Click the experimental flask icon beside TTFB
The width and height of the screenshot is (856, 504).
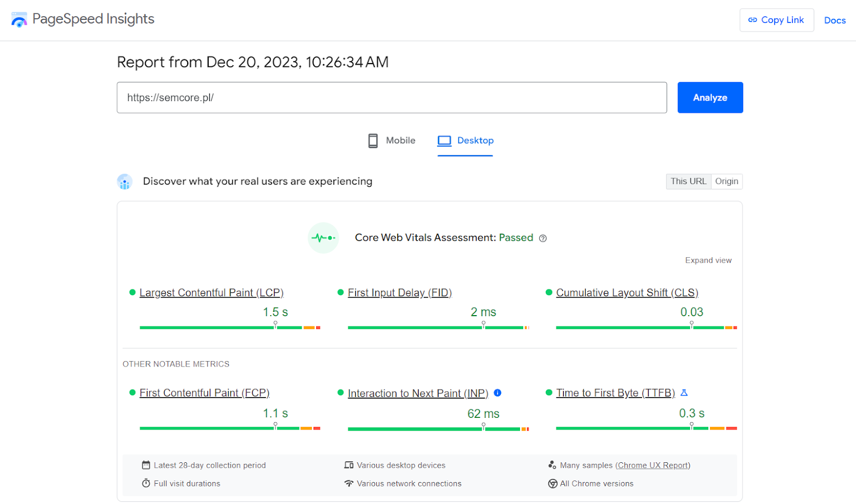point(684,393)
